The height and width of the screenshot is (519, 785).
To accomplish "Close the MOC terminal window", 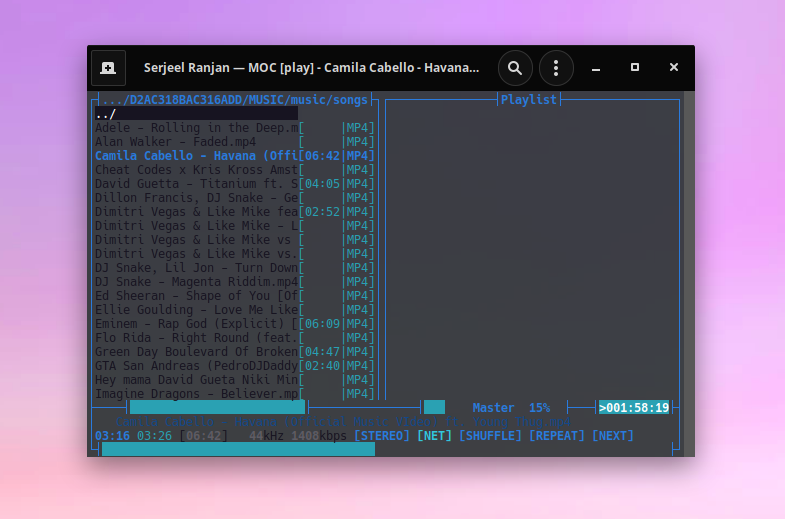I will [x=674, y=67].
